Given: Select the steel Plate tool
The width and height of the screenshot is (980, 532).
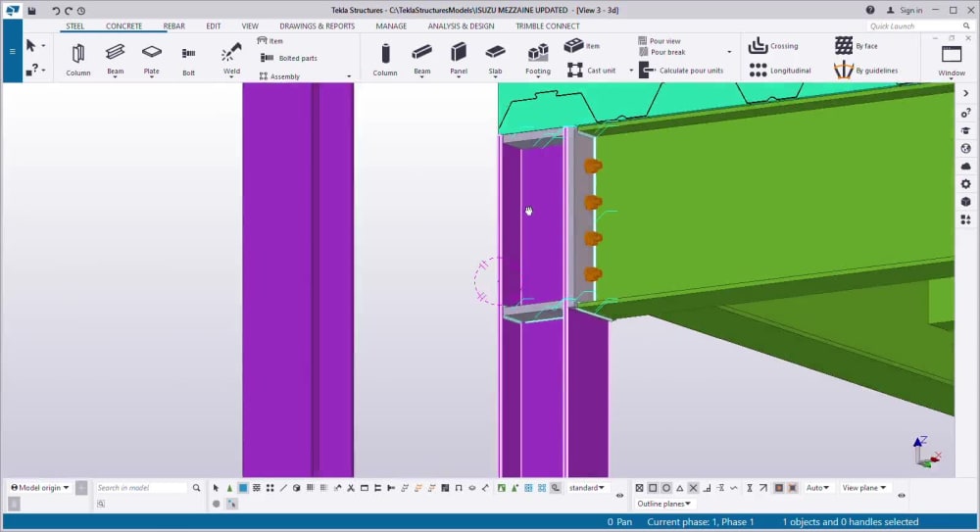Looking at the screenshot, I should [151, 60].
